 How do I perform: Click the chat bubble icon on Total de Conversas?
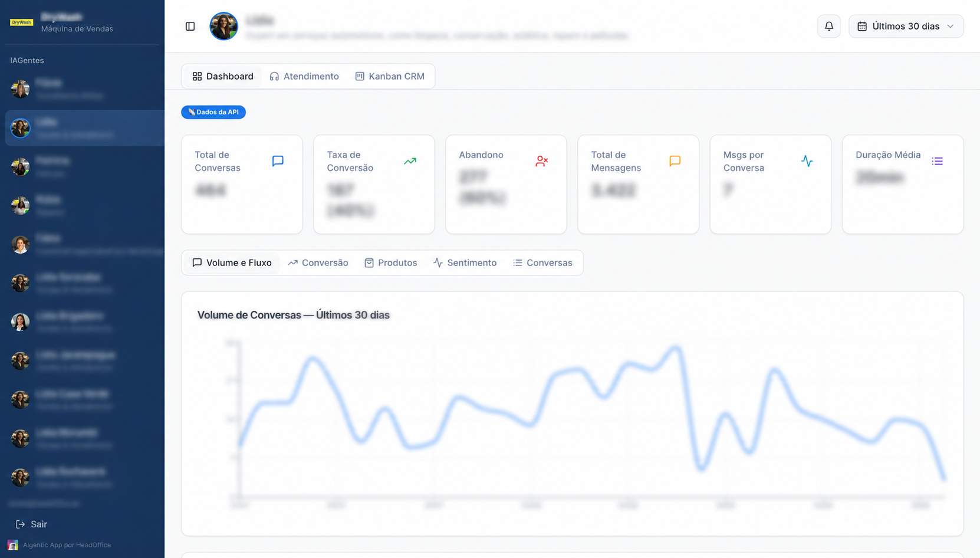point(278,161)
